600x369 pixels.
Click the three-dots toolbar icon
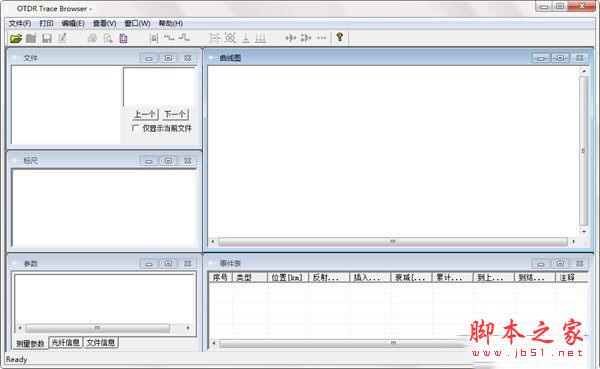point(322,38)
